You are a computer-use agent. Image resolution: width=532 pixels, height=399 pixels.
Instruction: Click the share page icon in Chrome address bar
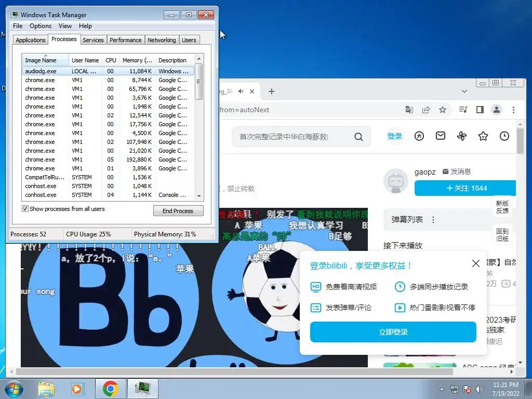pos(426,110)
